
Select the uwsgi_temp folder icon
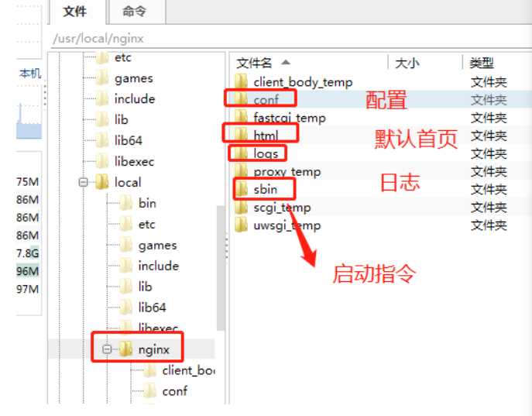(242, 225)
